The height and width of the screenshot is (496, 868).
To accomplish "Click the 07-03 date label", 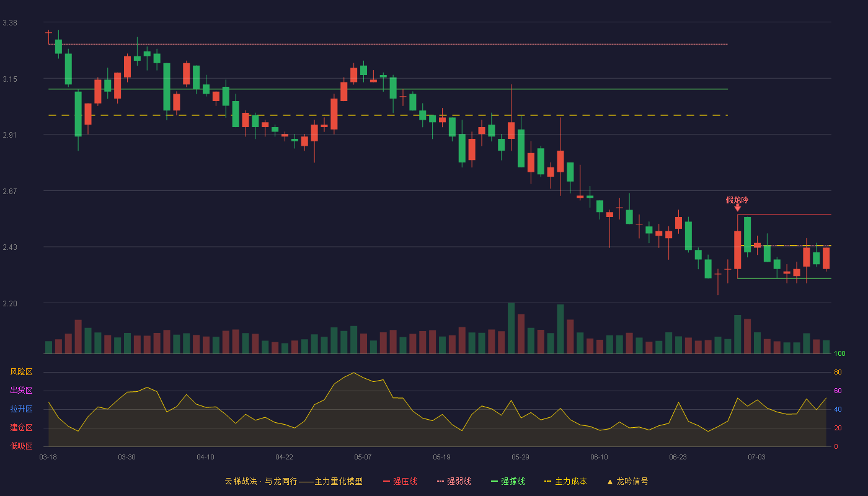I will tap(756, 457).
